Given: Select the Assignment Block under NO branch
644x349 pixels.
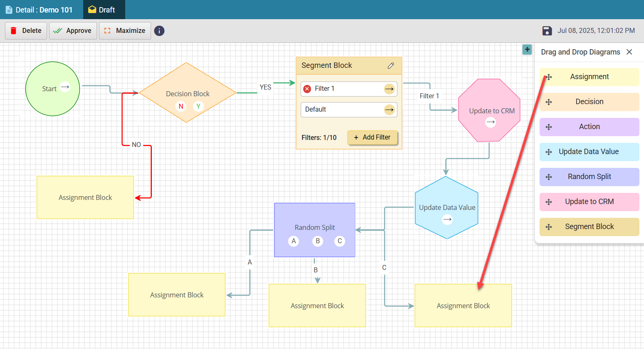Looking at the screenshot, I should [x=85, y=197].
